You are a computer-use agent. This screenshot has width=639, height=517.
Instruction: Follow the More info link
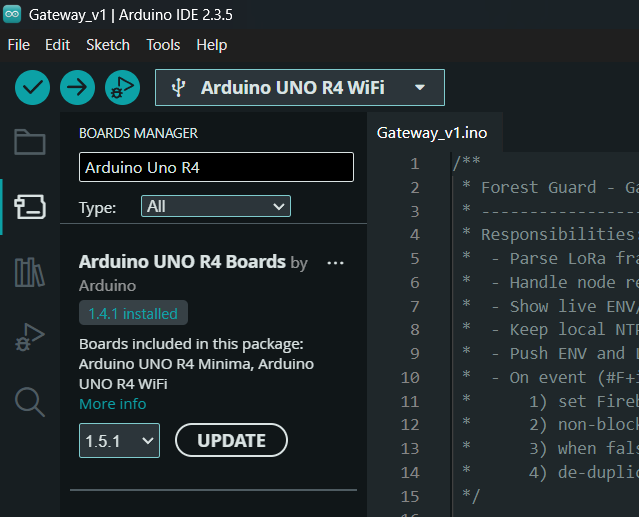pos(112,404)
